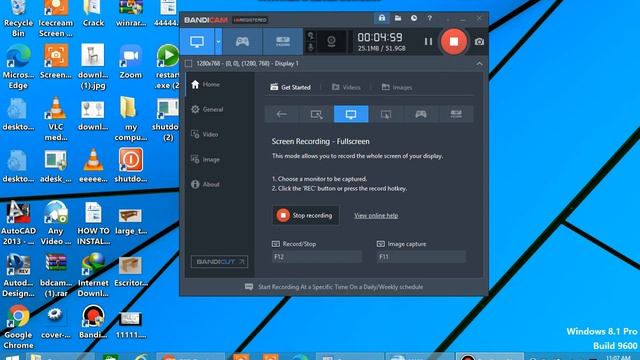The height and width of the screenshot is (360, 640).
Task: Switch to the Get Started tab
Action: pyautogui.click(x=290, y=87)
